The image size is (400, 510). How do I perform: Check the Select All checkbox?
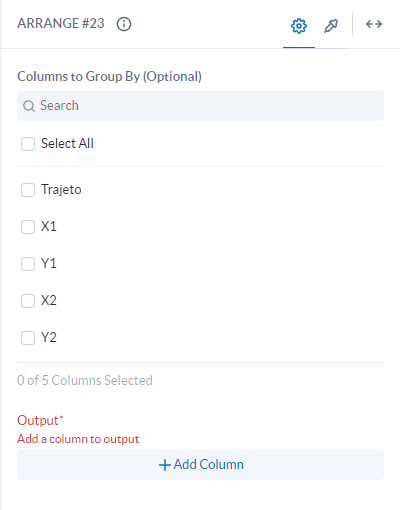(x=28, y=144)
